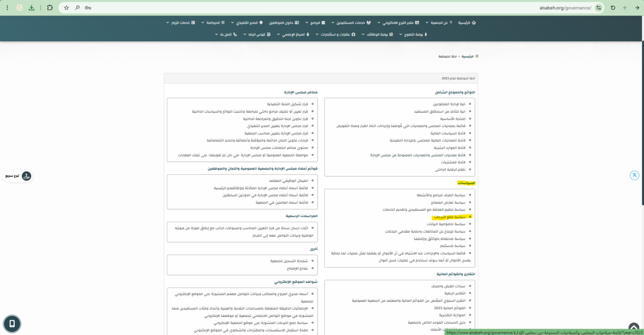This screenshot has height=335, width=644.
Task: Open the Chrome three-dot menu
Action: (x=8, y=8)
